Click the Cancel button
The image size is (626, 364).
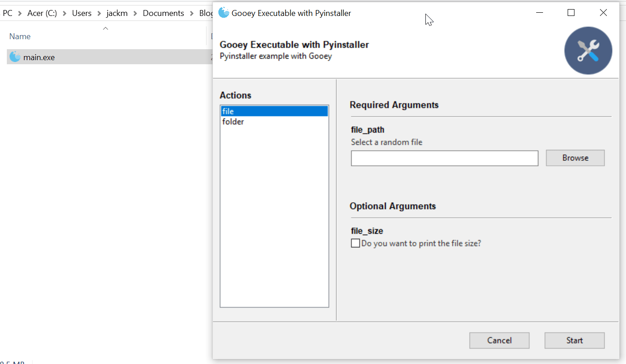point(499,340)
